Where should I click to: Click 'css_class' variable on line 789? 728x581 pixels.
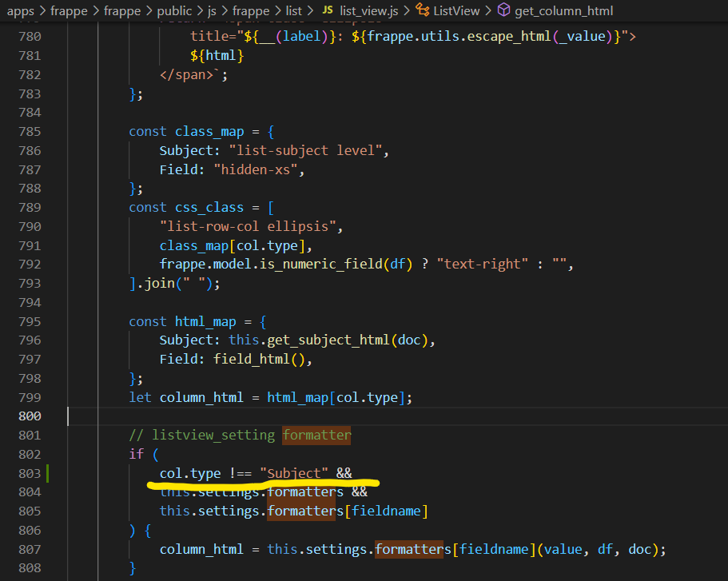point(209,208)
